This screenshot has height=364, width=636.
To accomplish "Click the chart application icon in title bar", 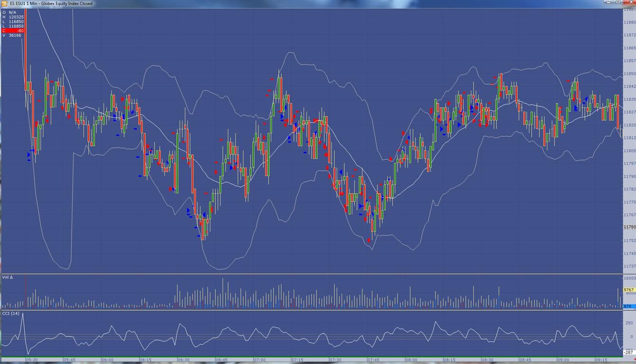I will coord(4,3).
